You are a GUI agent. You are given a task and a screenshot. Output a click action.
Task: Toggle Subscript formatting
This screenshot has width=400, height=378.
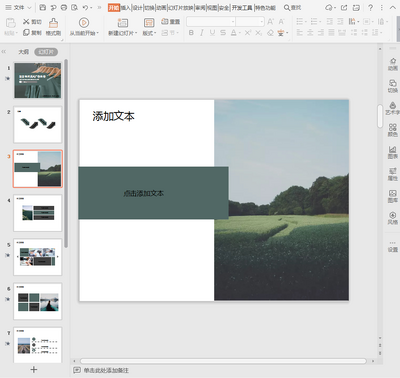(259, 33)
